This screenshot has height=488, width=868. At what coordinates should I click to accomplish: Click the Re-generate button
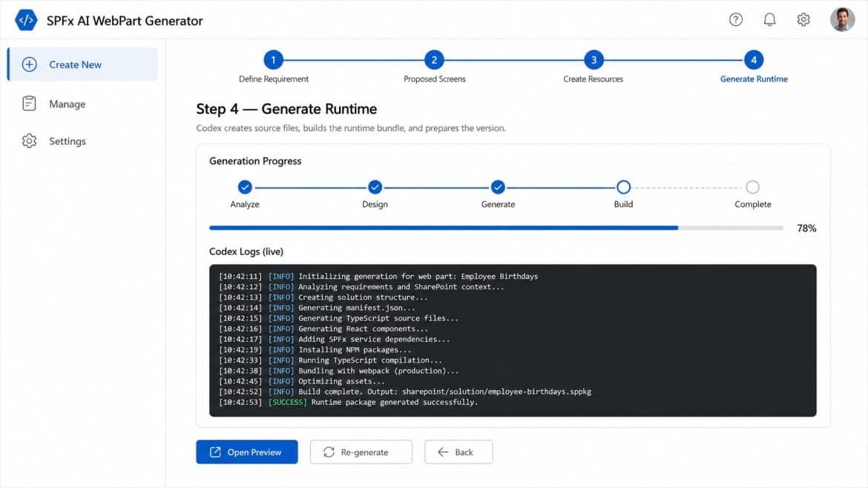(361, 452)
